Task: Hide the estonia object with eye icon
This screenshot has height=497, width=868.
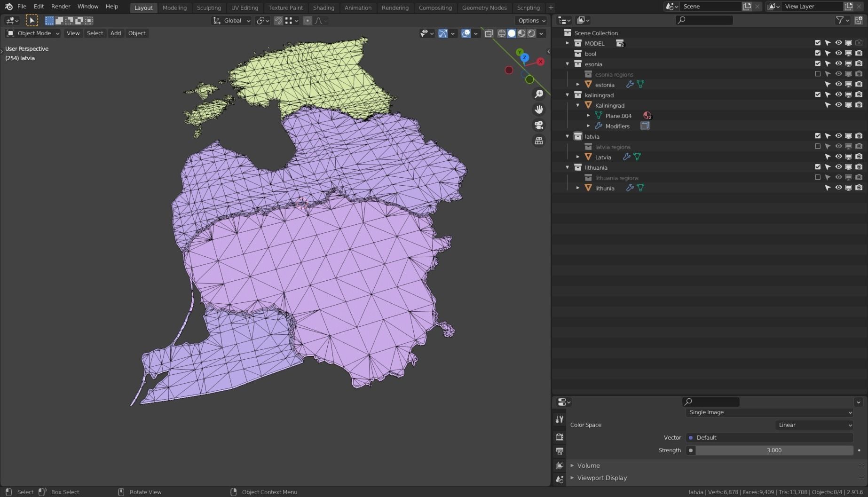Action: tap(838, 85)
